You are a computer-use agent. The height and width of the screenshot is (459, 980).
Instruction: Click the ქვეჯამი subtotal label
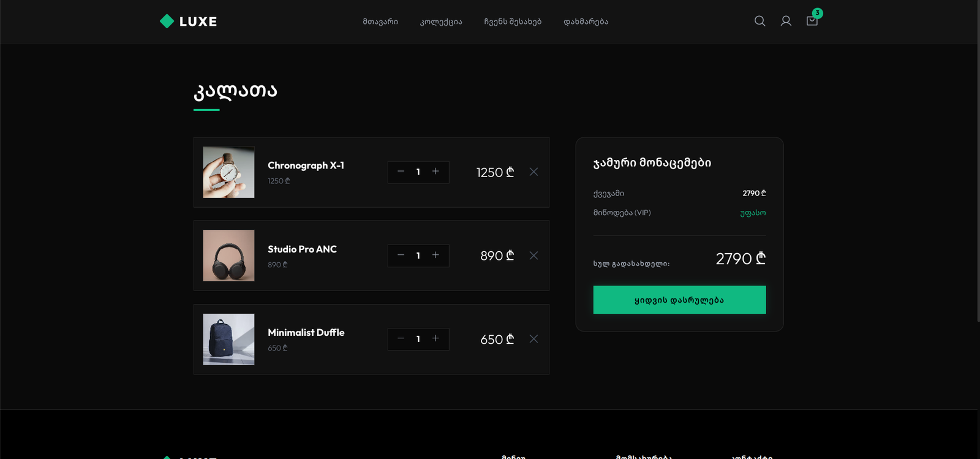609,194
